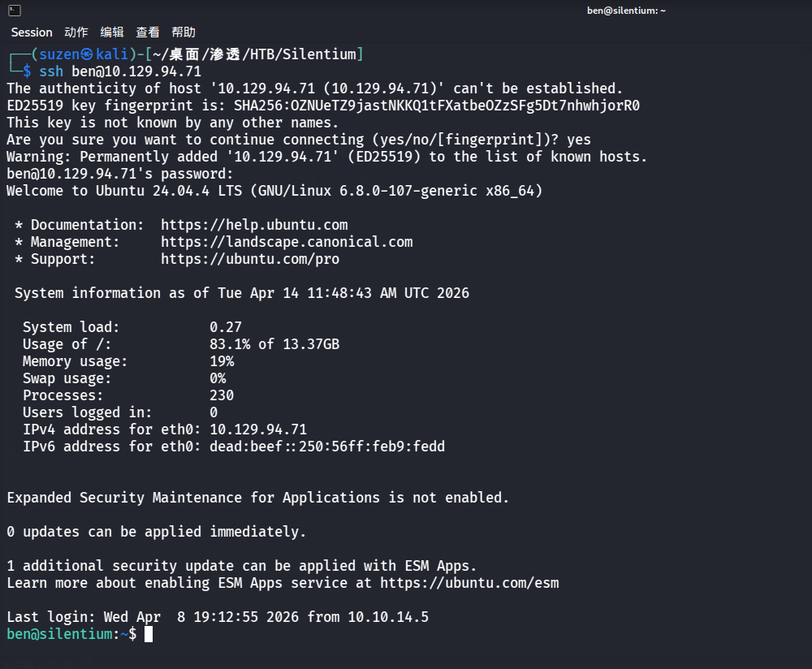Open the Session menu
Image resolution: width=812 pixels, height=669 pixels.
(32, 32)
